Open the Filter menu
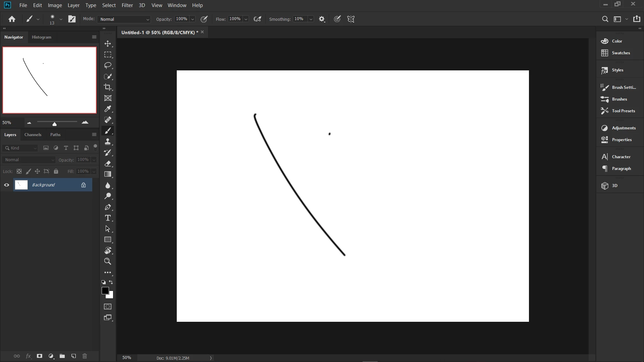Viewport: 644px width, 362px height. coord(127,5)
